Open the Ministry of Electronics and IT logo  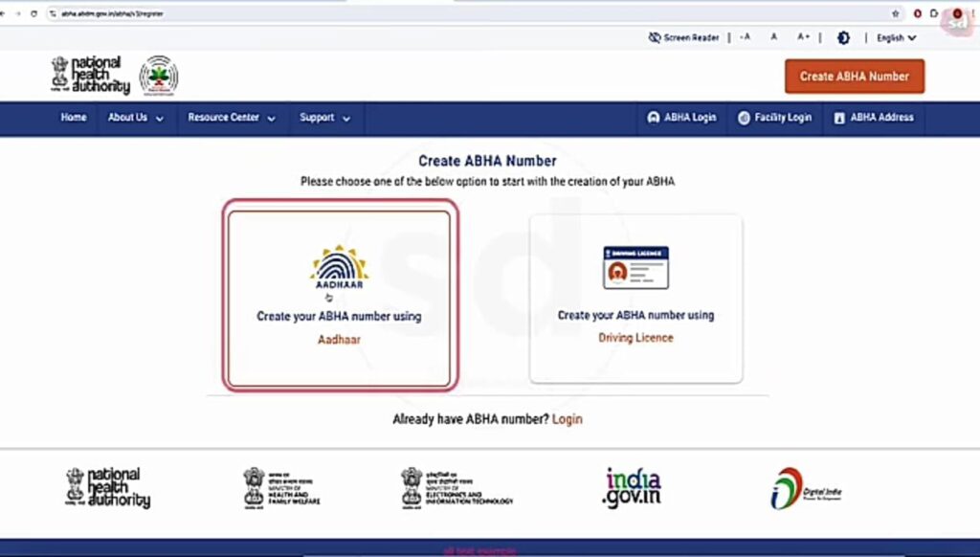(457, 487)
